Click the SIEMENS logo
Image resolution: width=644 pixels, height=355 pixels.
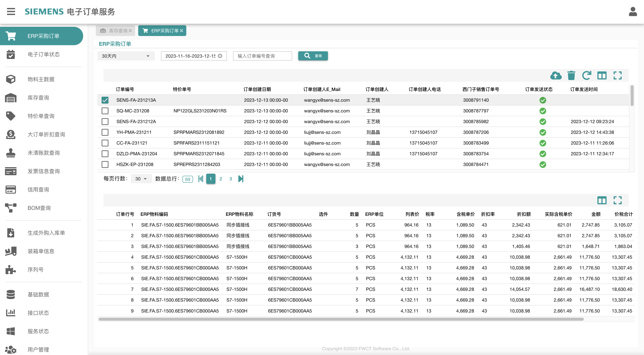click(44, 11)
